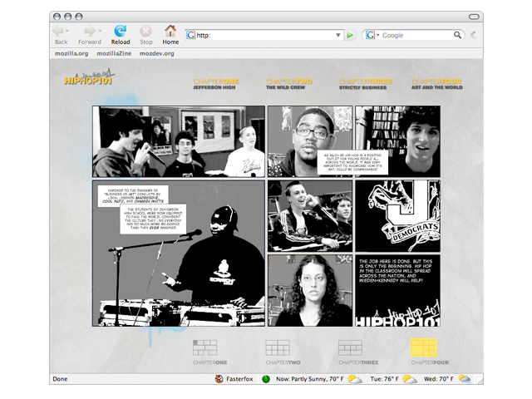Image resolution: width=532 pixels, height=399 pixels.
Task: Click the toolbar toggle pill button
Action: click(474, 17)
